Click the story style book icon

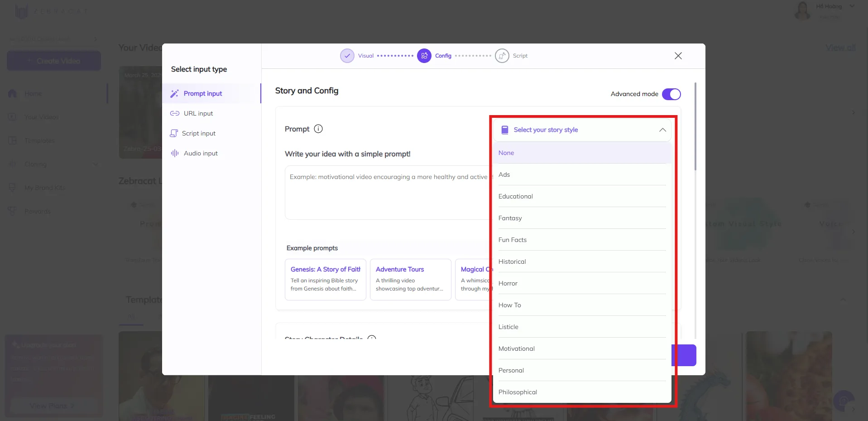[x=505, y=130]
